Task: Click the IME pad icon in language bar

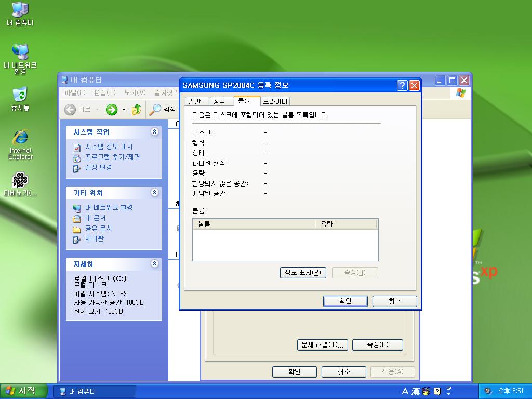Action: pyautogui.click(x=426, y=392)
